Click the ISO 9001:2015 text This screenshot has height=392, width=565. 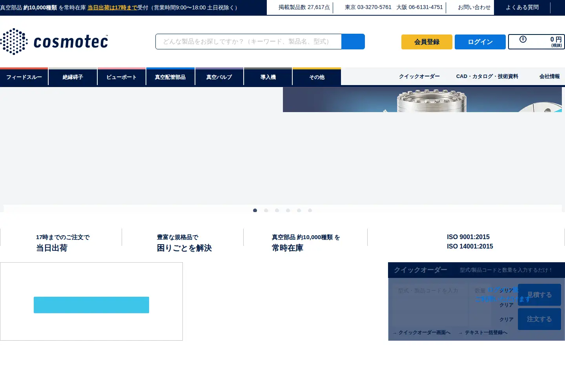click(468, 237)
